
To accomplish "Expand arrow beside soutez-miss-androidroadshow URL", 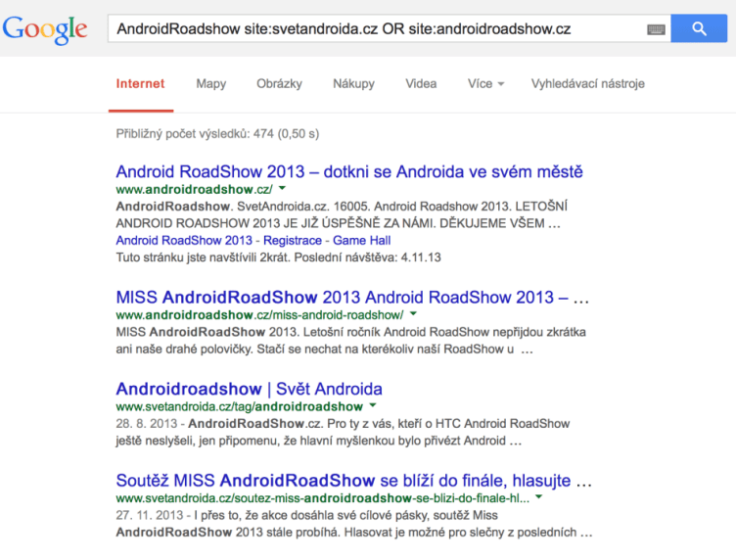I will click(x=539, y=496).
